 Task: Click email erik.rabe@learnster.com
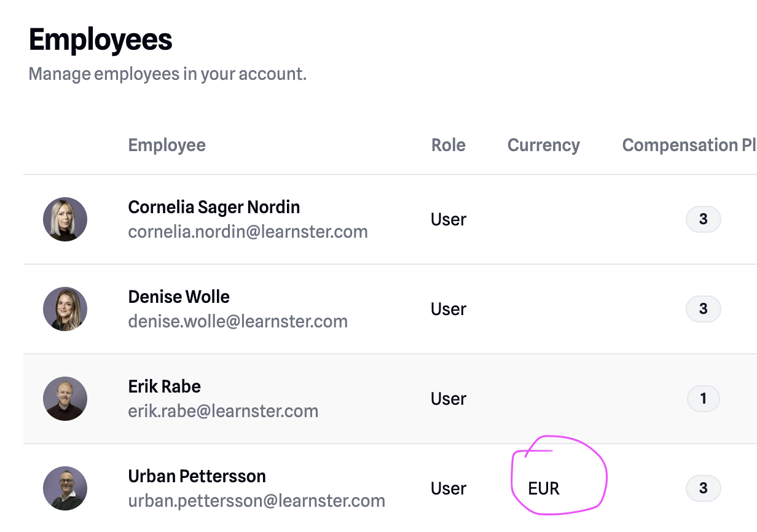(x=223, y=412)
